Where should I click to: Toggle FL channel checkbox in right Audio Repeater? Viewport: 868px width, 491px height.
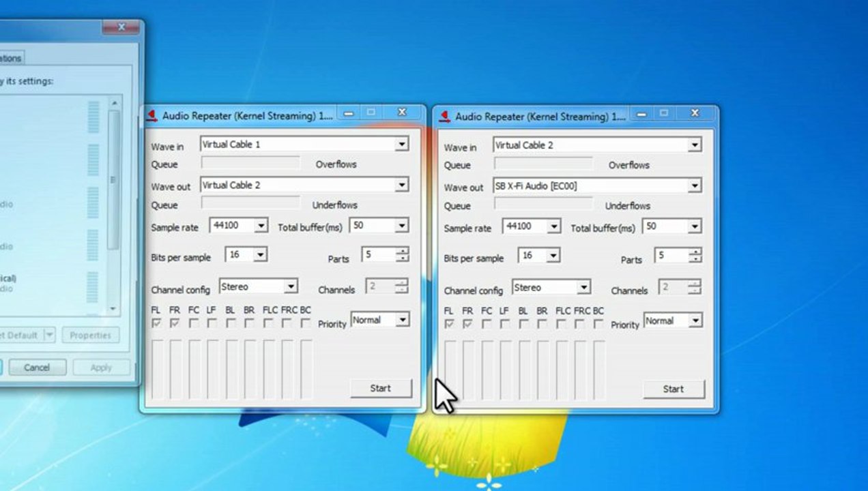(x=449, y=325)
